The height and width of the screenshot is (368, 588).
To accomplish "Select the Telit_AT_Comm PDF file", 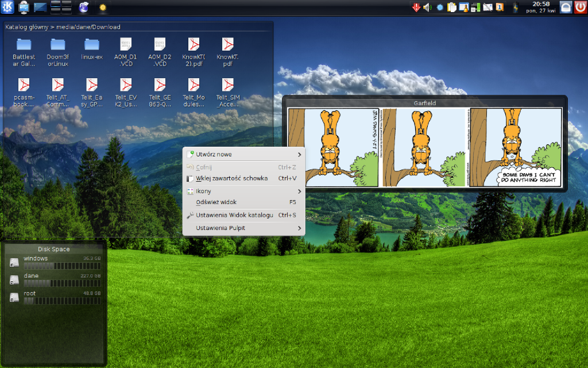I will [58, 93].
